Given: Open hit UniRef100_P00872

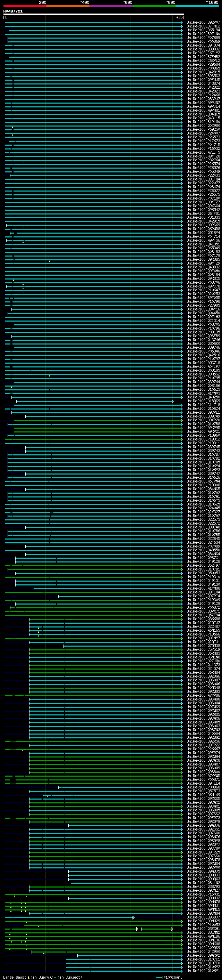Looking at the screenshot, I should click(x=203, y=608).
